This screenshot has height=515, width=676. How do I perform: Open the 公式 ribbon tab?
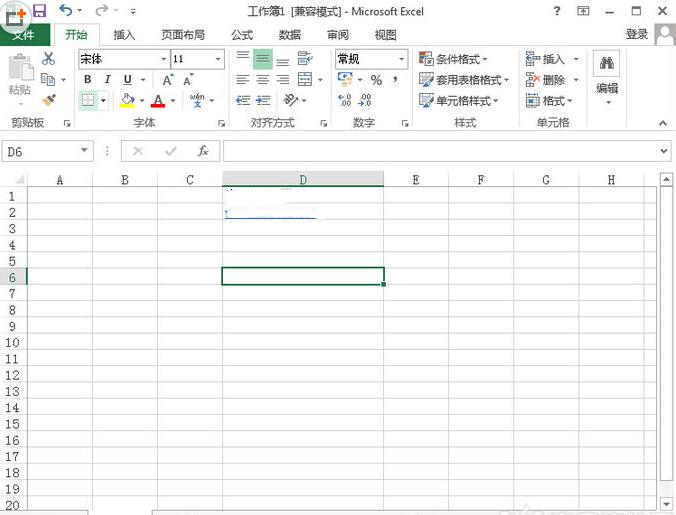tap(242, 35)
